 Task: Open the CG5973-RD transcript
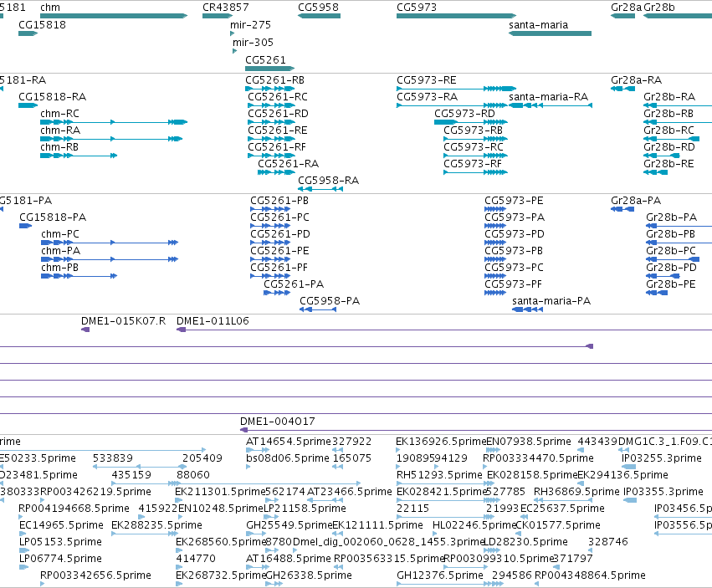[471, 122]
